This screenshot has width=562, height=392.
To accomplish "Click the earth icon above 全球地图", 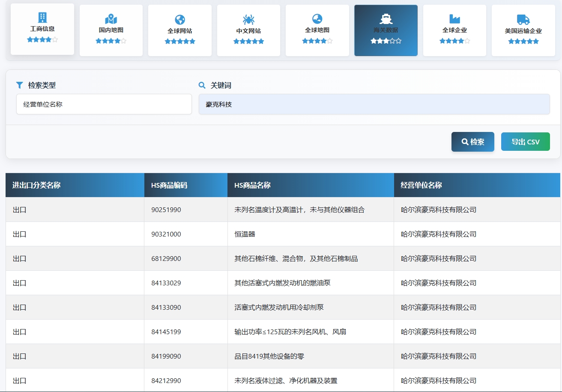I will point(317,19).
